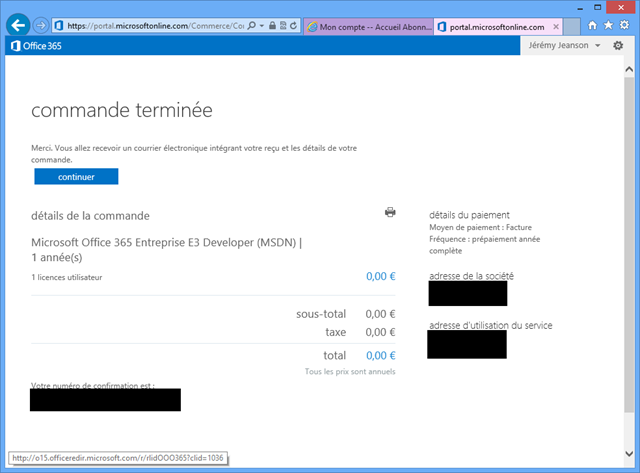Open the address bar dropdown arrow
Image resolution: width=640 pixels, height=473 pixels.
click(262, 26)
